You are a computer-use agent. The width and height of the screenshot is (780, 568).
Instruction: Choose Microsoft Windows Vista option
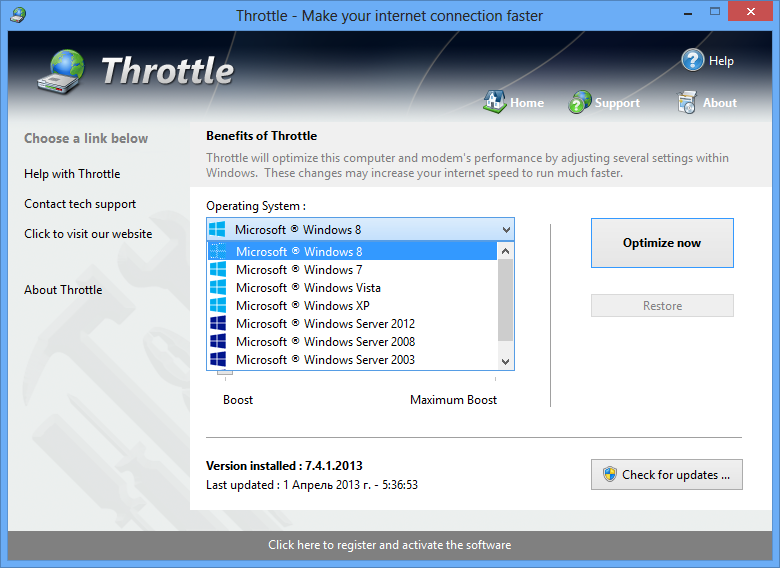click(x=352, y=287)
